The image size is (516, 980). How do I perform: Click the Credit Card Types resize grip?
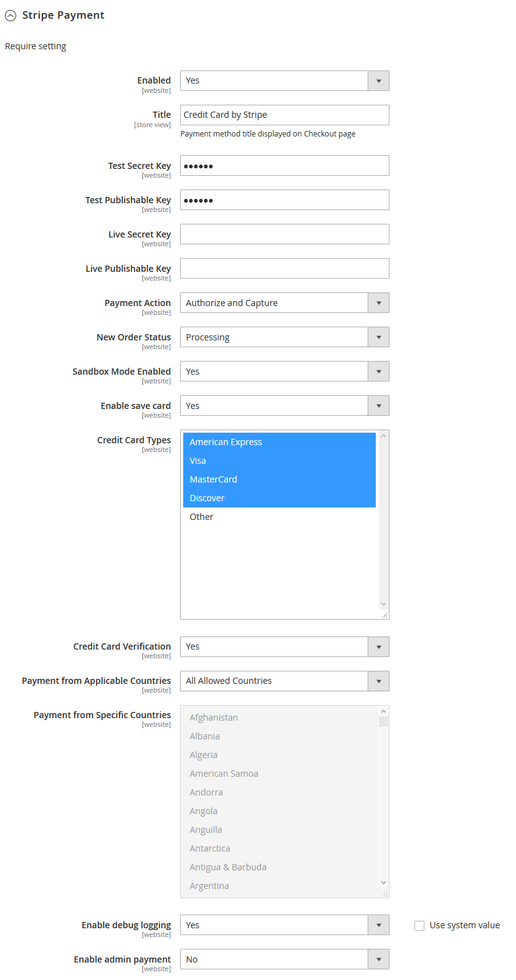[385, 615]
